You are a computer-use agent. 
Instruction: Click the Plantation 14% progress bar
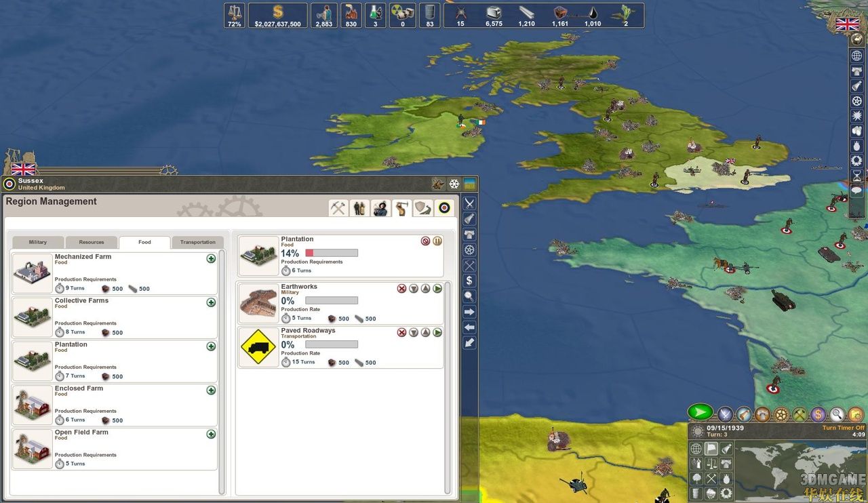(x=332, y=253)
